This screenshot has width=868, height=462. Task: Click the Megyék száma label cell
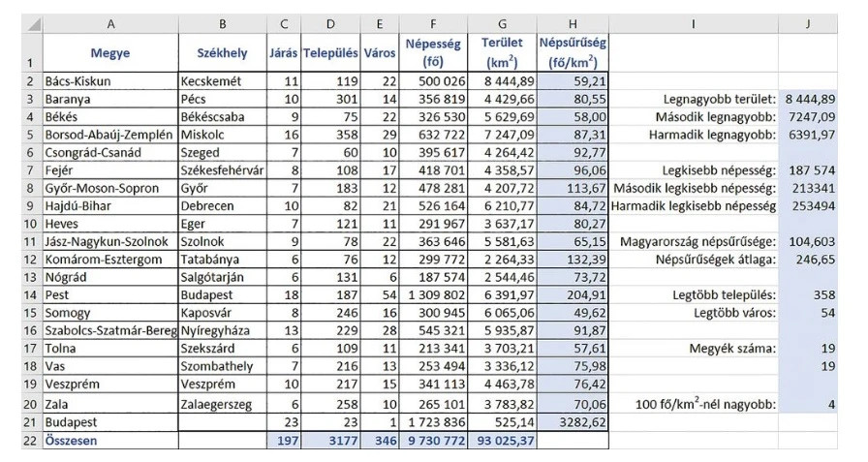pyautogui.click(x=695, y=350)
